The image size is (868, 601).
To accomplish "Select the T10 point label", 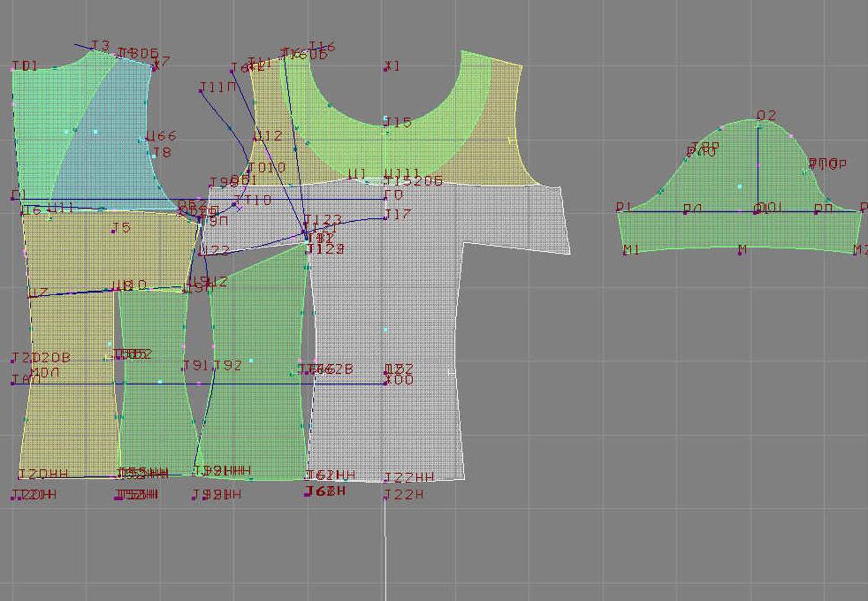I will tap(254, 200).
